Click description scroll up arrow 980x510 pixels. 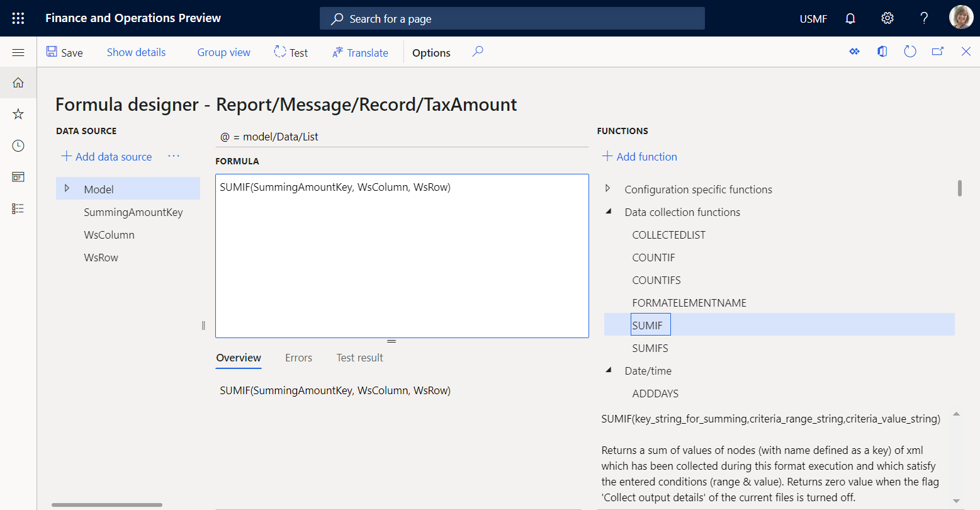pos(956,414)
